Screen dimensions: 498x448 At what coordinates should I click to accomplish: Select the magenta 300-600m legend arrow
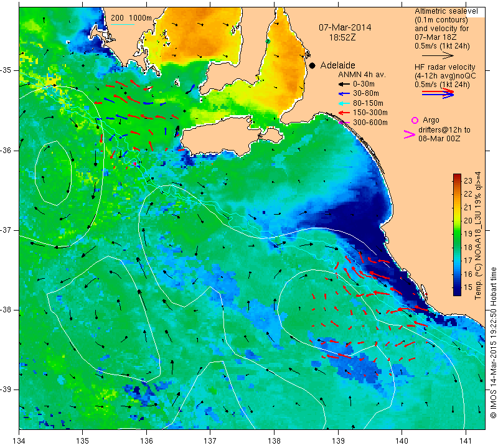[x=344, y=123]
